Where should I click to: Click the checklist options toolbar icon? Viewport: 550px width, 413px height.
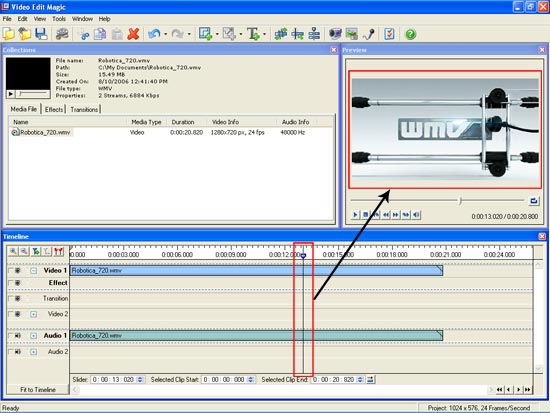point(389,34)
